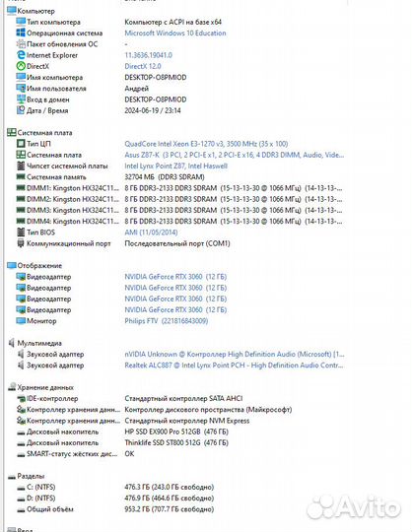Select the Вход в домен row label

[48, 100]
